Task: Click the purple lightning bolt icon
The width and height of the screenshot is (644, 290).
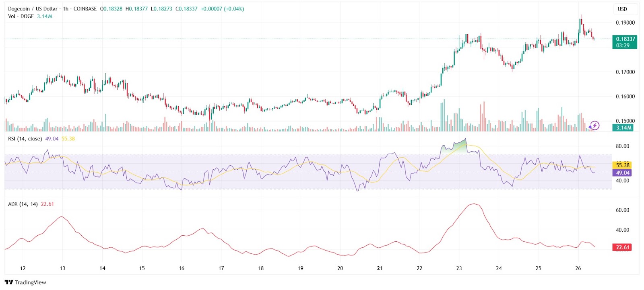Action: 594,126
